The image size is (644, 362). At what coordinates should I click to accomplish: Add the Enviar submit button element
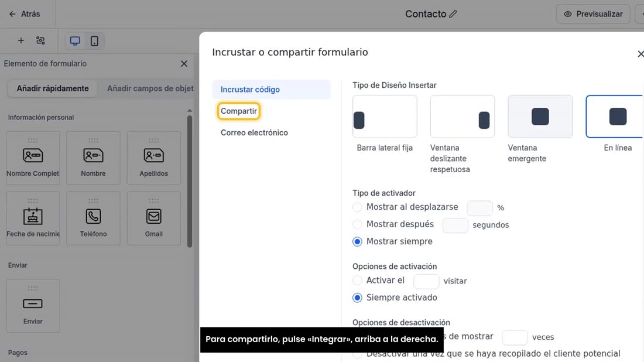click(33, 306)
